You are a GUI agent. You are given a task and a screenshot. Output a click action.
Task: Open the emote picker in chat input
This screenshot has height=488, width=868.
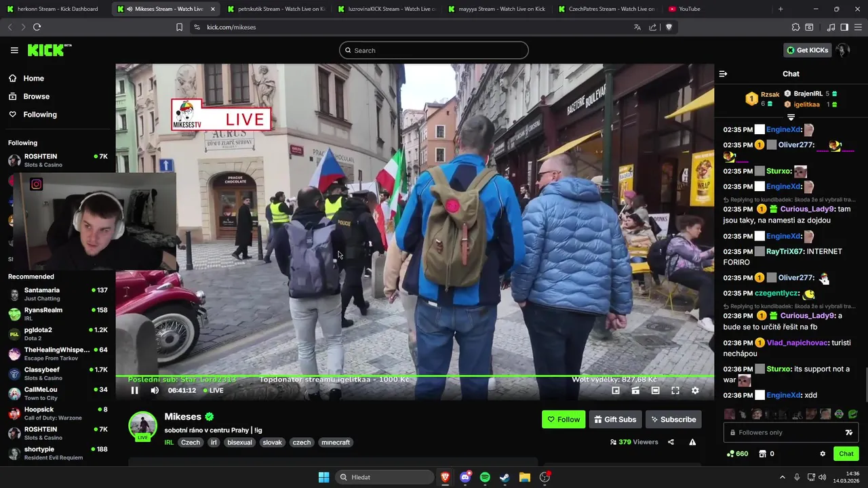(x=848, y=432)
